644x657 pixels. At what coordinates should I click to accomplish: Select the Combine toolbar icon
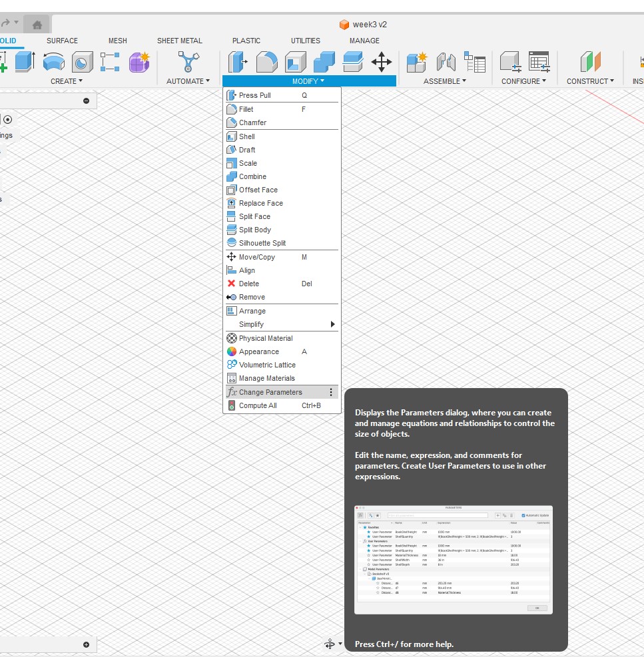pyautogui.click(x=324, y=62)
